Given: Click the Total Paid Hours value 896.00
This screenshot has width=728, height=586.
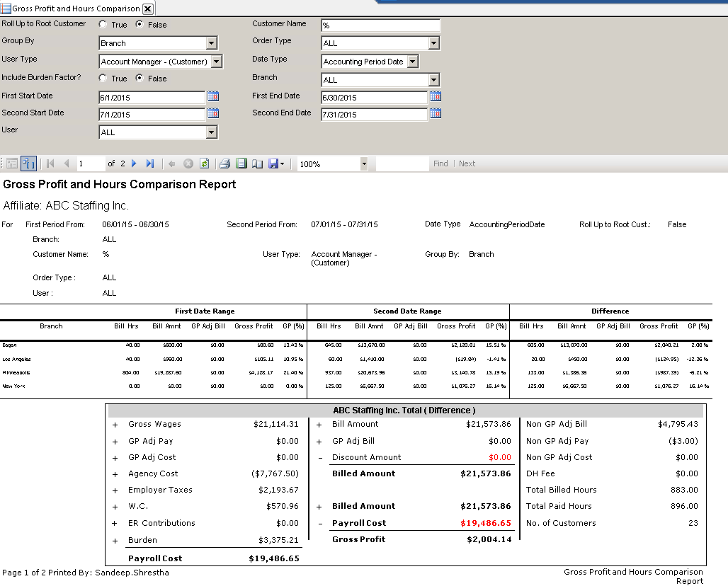Looking at the screenshot, I should pos(684,506).
